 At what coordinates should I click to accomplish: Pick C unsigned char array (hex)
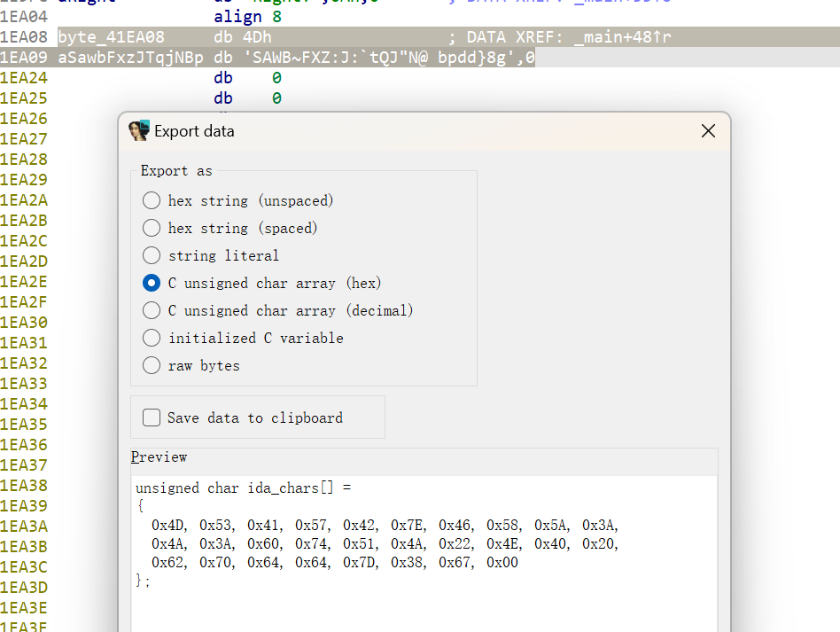click(152, 283)
